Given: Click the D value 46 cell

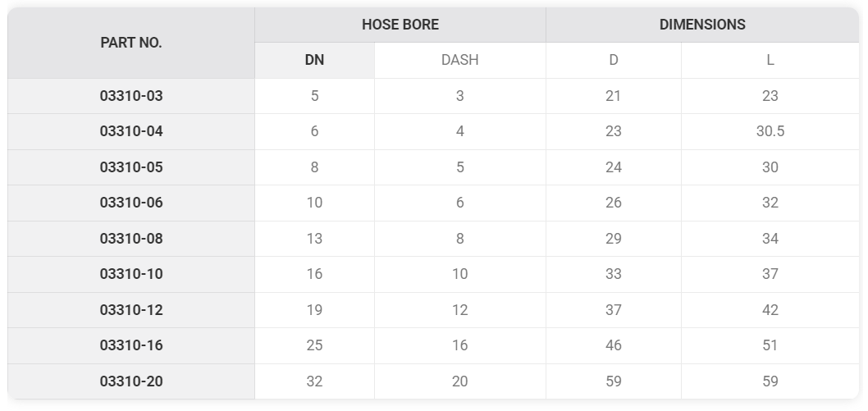Looking at the screenshot, I should click(614, 345).
